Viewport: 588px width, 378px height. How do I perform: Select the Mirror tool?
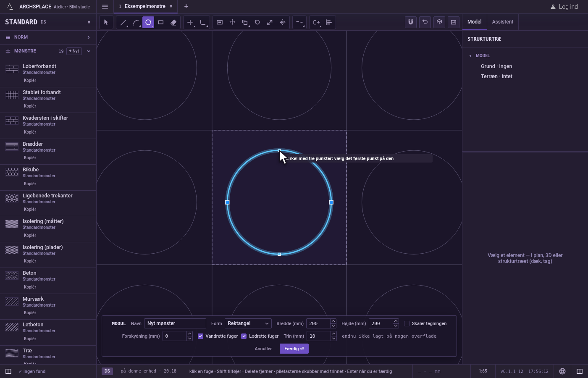283,22
